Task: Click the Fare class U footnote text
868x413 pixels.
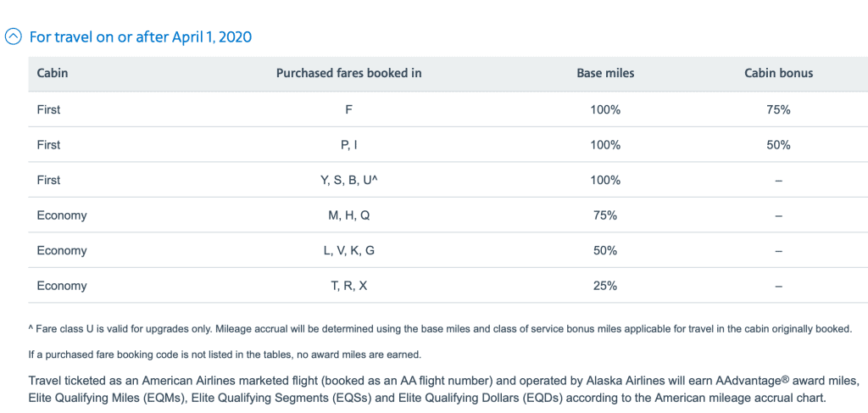Action: pyautogui.click(x=440, y=329)
